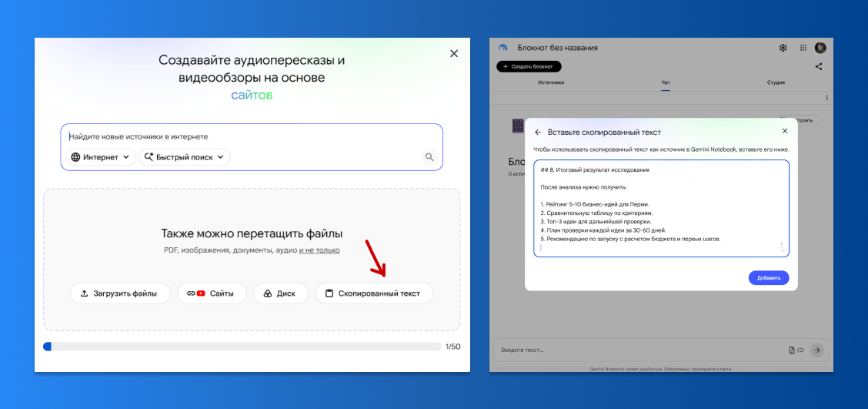Switch to the Источники tab
Screen dimensions: 868x409
[551, 82]
